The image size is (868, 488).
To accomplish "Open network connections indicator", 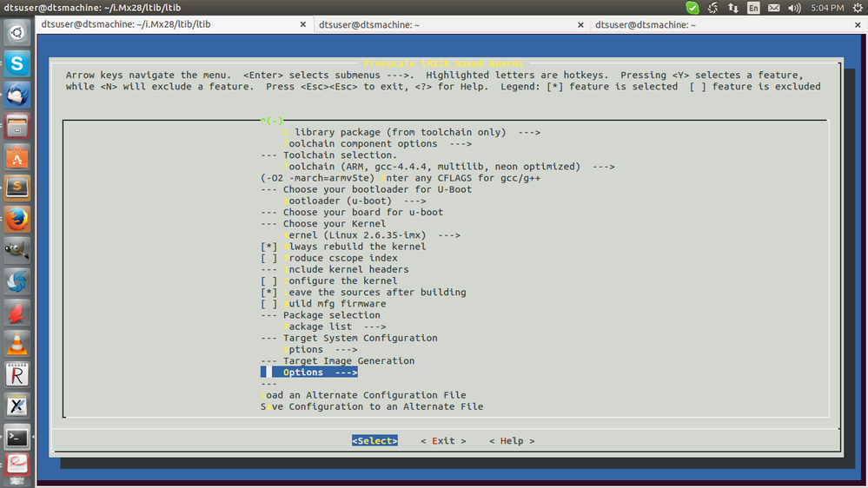I will tap(733, 8).
